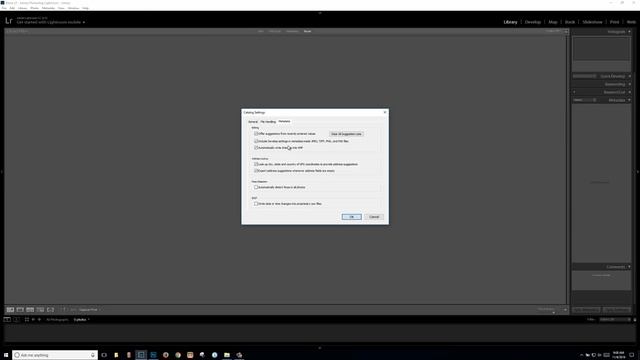Click the filmstrip grid shortcut icon
This screenshot has height=360, width=640.
point(27,320)
